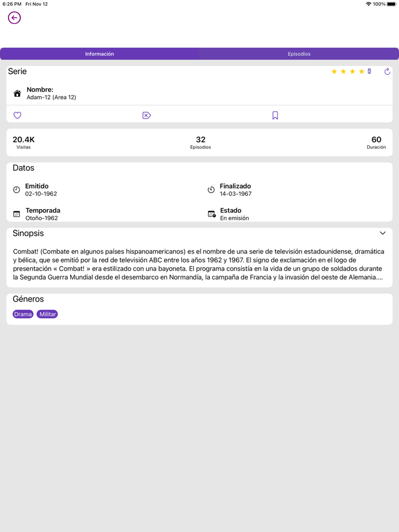Tap the calendar icon beside Estado
399x532 pixels.
tap(211, 214)
